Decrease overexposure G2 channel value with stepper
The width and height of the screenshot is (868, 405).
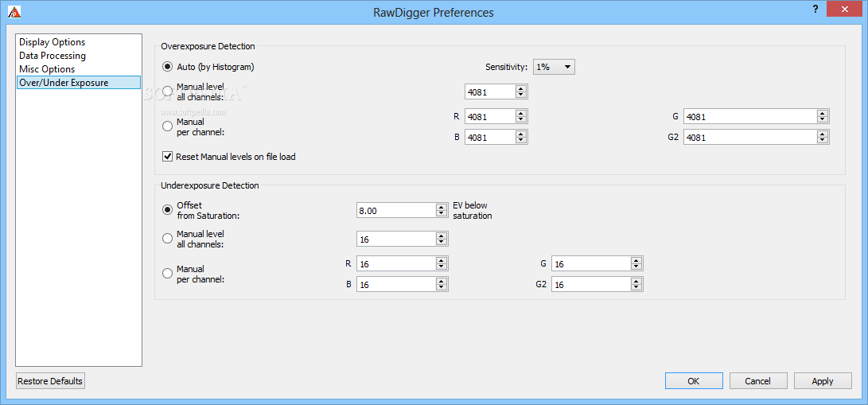(x=822, y=141)
